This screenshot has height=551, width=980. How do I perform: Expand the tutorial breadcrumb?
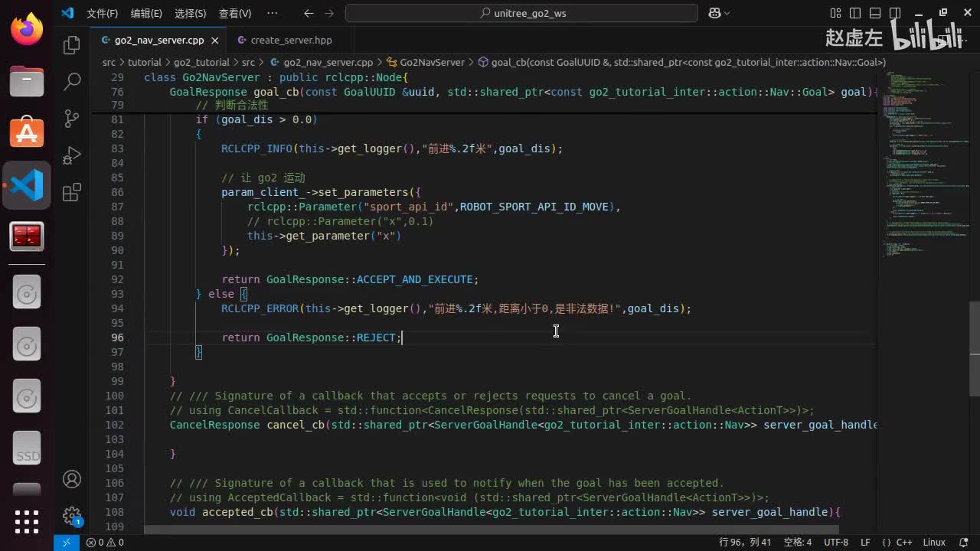click(x=144, y=63)
